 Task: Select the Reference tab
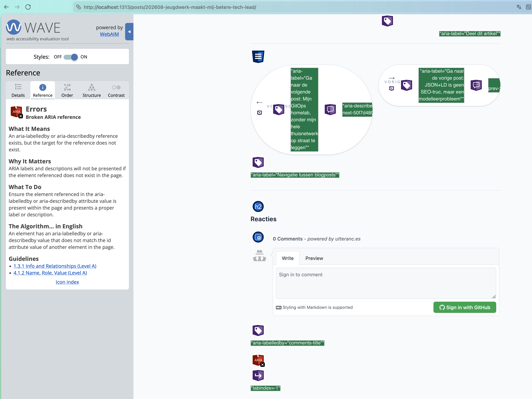click(x=43, y=90)
